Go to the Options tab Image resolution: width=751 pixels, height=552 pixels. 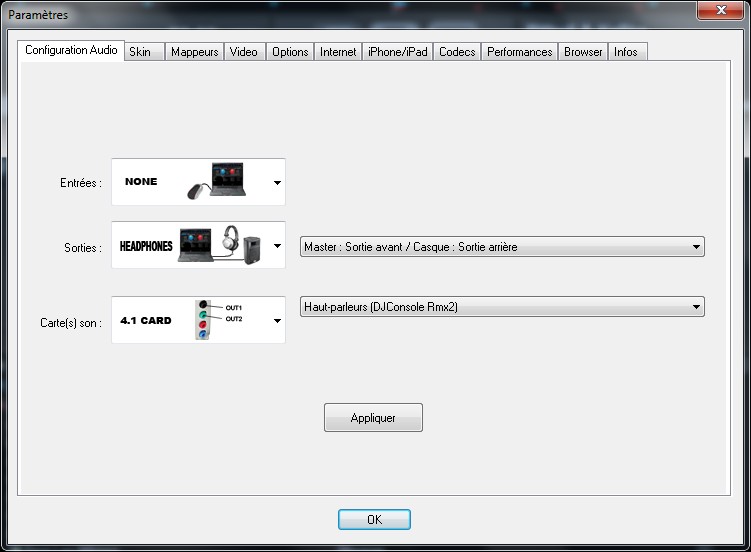290,52
